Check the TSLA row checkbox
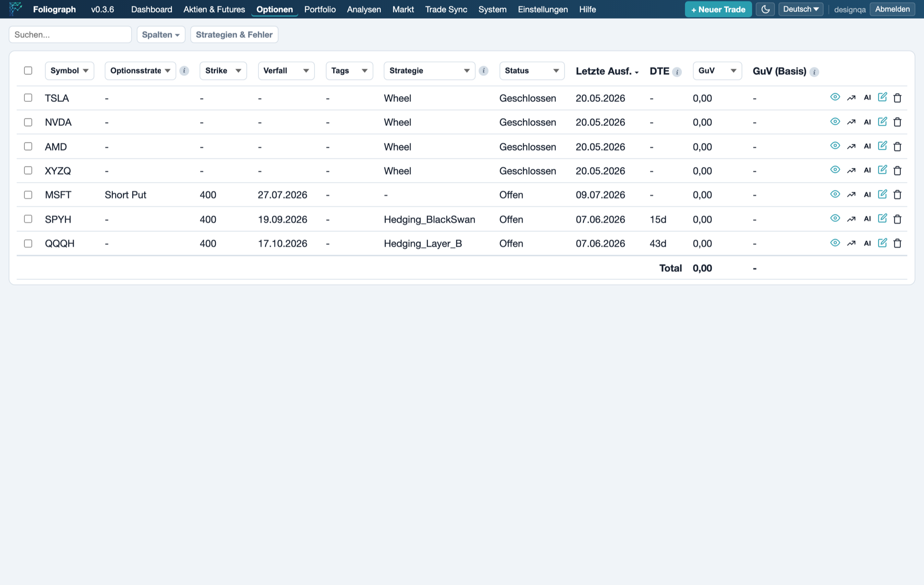924x585 pixels. 28,97
